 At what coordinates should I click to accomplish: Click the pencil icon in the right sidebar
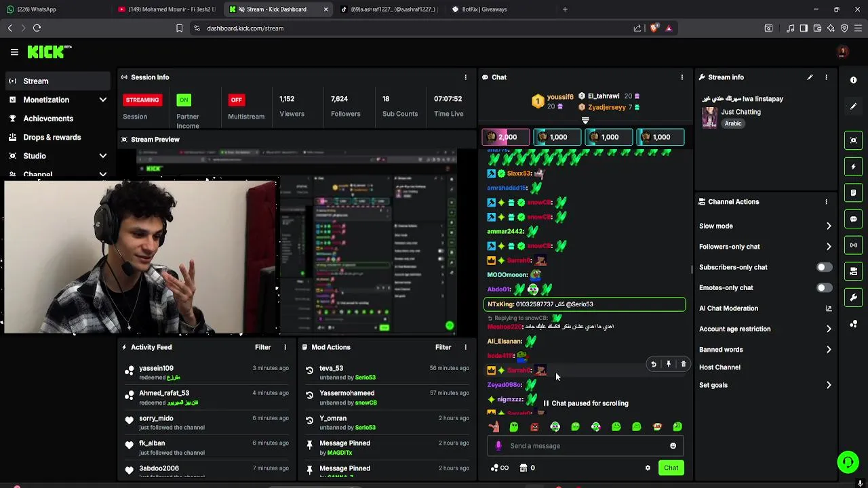pyautogui.click(x=854, y=106)
